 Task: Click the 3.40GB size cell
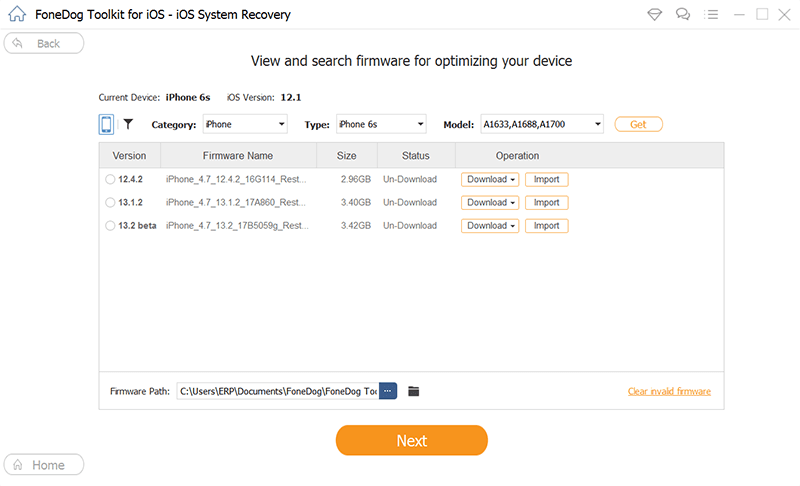[x=356, y=202]
